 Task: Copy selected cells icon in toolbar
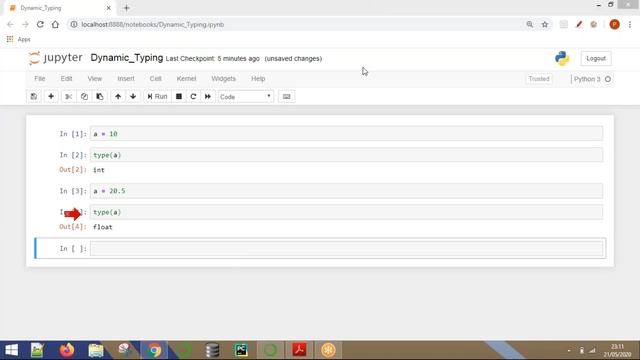pos(84,97)
